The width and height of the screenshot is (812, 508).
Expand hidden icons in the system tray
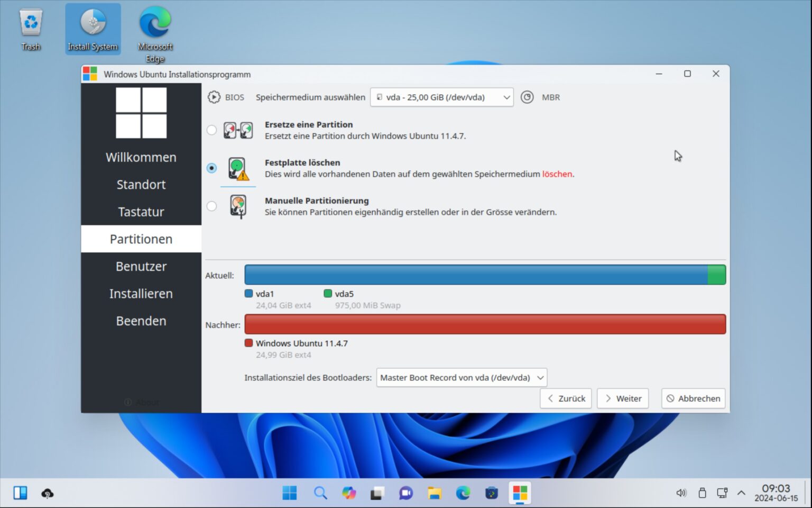pyautogui.click(x=741, y=493)
